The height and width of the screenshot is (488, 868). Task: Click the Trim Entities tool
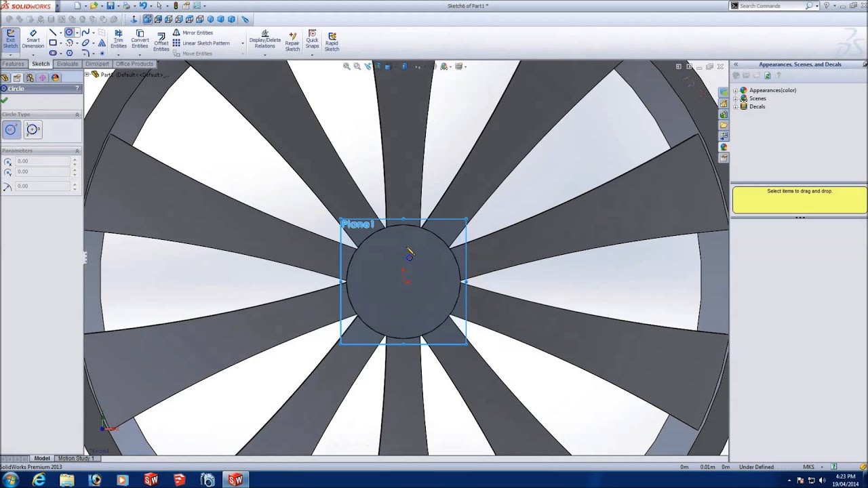[119, 39]
